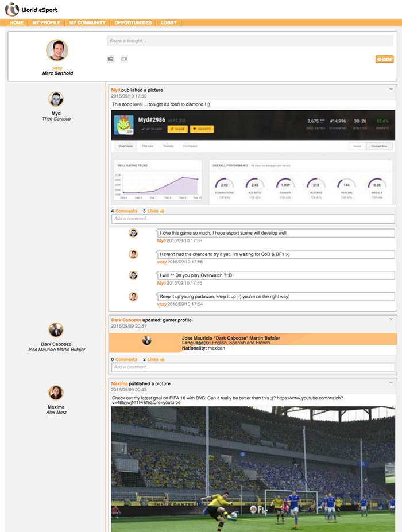This screenshot has height=532, width=402.
Task: Click the '2016/09/09 20:43' post timestamp
Action: (x=129, y=390)
